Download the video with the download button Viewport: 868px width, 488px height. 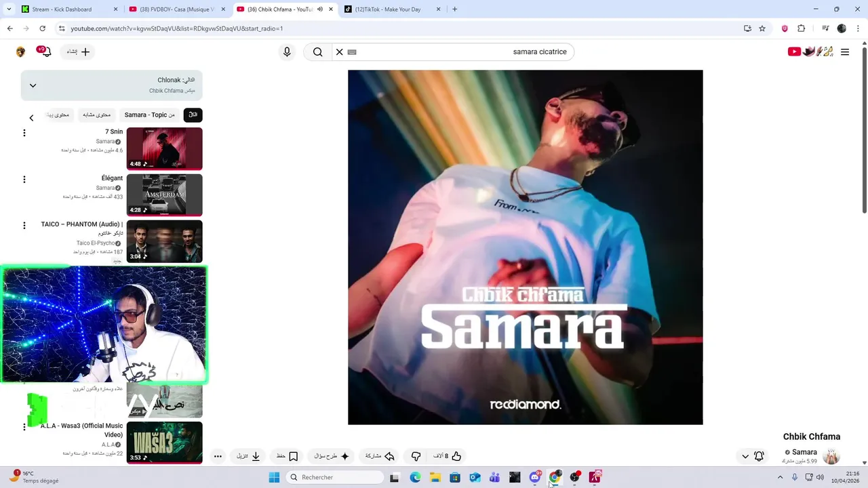pyautogui.click(x=248, y=456)
